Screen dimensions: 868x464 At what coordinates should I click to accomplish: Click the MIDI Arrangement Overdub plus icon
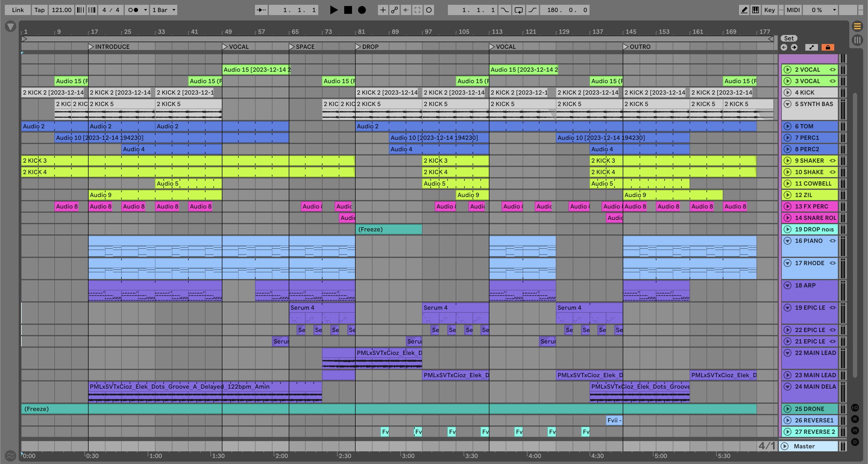point(383,10)
